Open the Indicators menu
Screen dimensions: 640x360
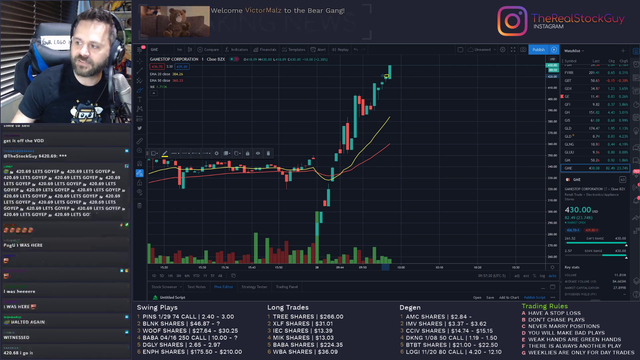click(236, 49)
